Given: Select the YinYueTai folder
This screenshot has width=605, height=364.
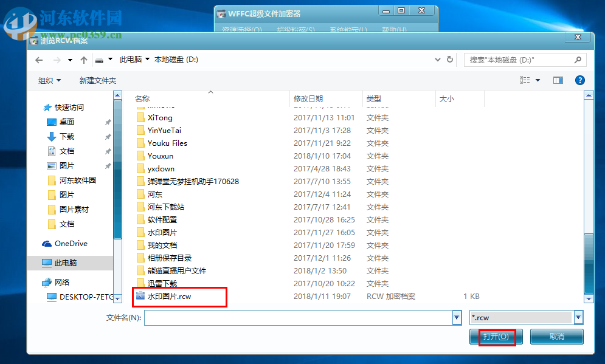Looking at the screenshot, I should [164, 130].
